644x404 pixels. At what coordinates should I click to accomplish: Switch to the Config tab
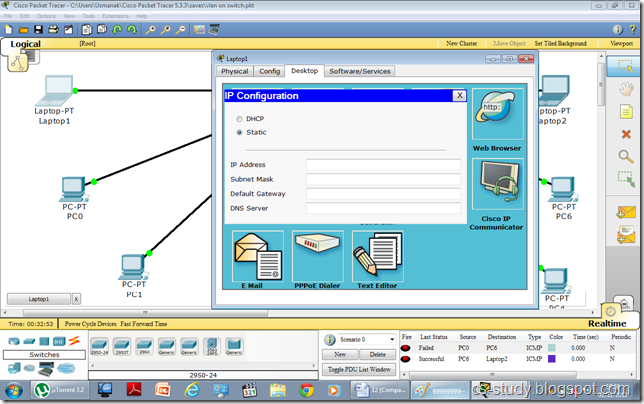pos(269,71)
